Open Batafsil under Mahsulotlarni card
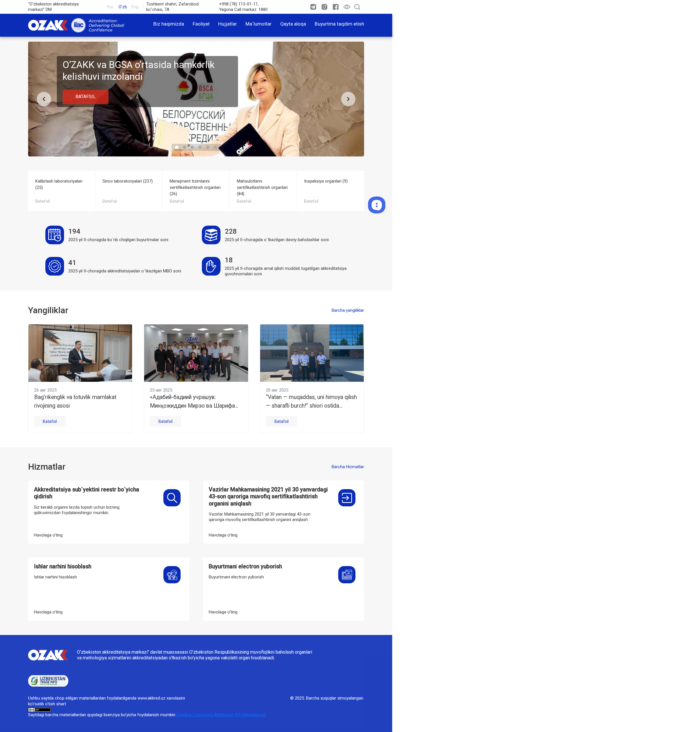700x732 pixels. [x=244, y=201]
